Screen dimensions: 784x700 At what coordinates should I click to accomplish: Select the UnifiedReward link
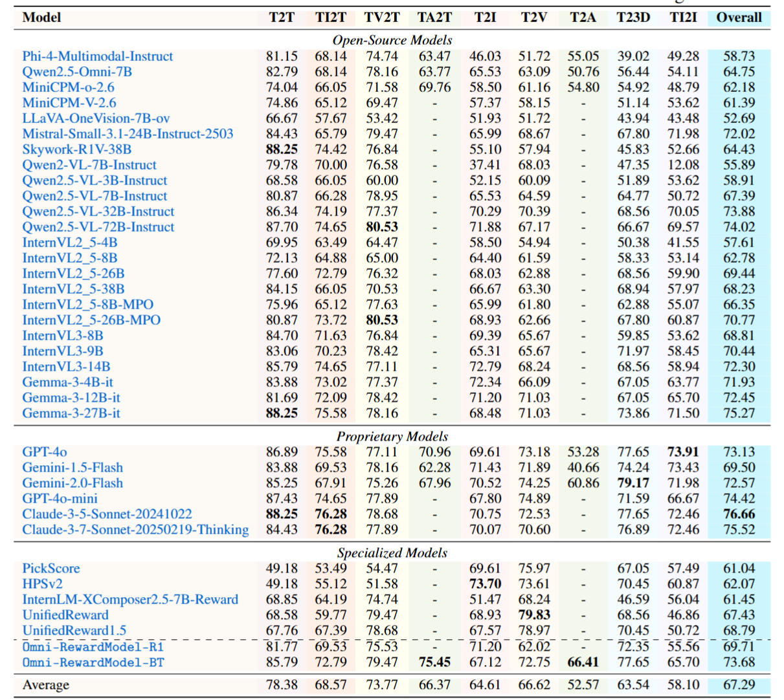pyautogui.click(x=65, y=615)
